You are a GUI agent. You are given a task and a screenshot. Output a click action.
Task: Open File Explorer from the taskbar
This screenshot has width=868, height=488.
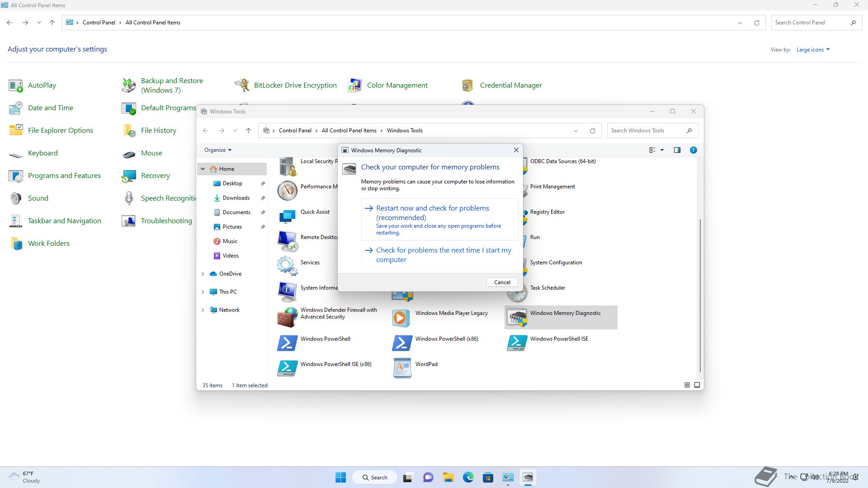(448, 478)
